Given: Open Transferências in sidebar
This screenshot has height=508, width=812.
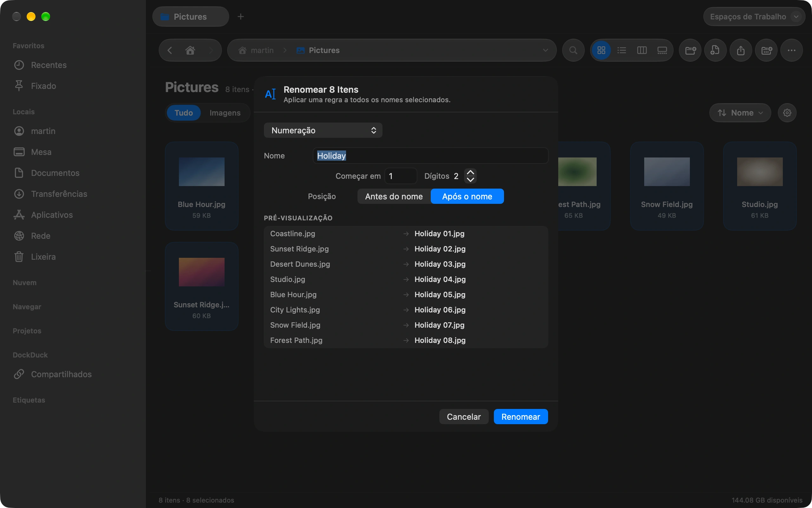Looking at the screenshot, I should 50,194.
